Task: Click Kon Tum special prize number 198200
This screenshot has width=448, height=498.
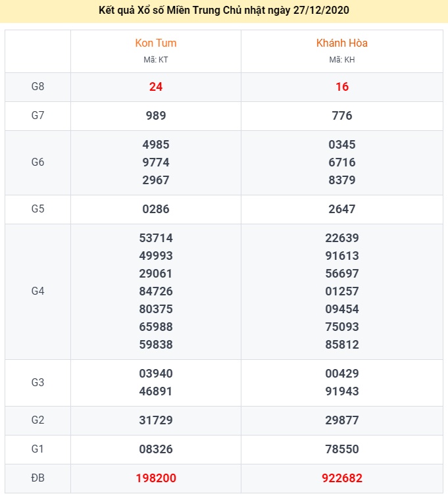Action: (x=156, y=478)
